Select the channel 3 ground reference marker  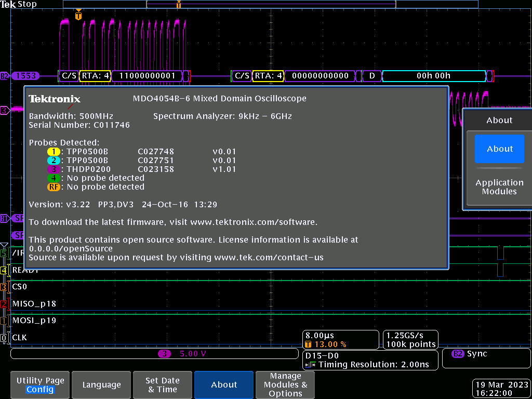click(4, 110)
